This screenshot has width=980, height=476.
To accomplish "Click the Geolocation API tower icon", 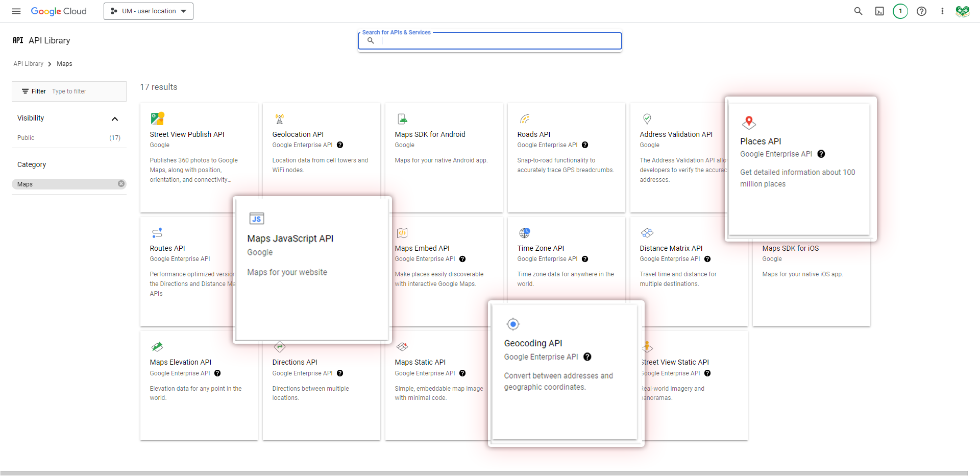I will point(280,119).
